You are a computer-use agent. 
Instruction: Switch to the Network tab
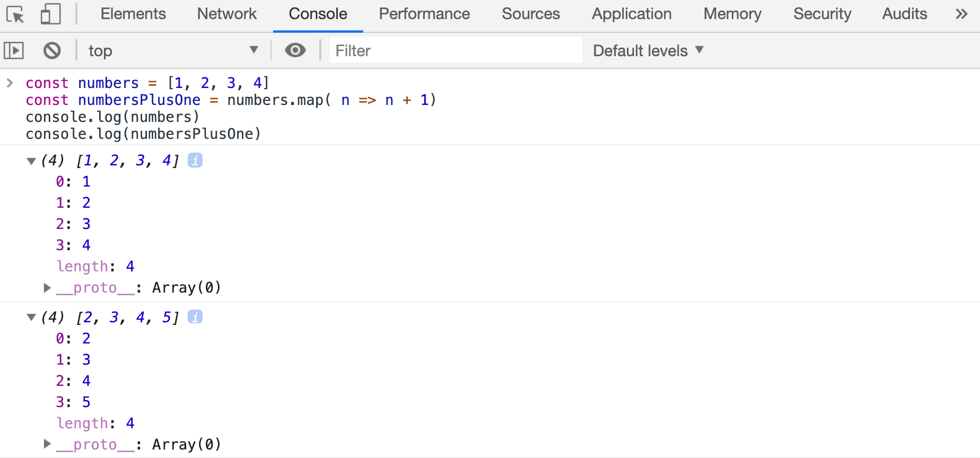(x=227, y=14)
